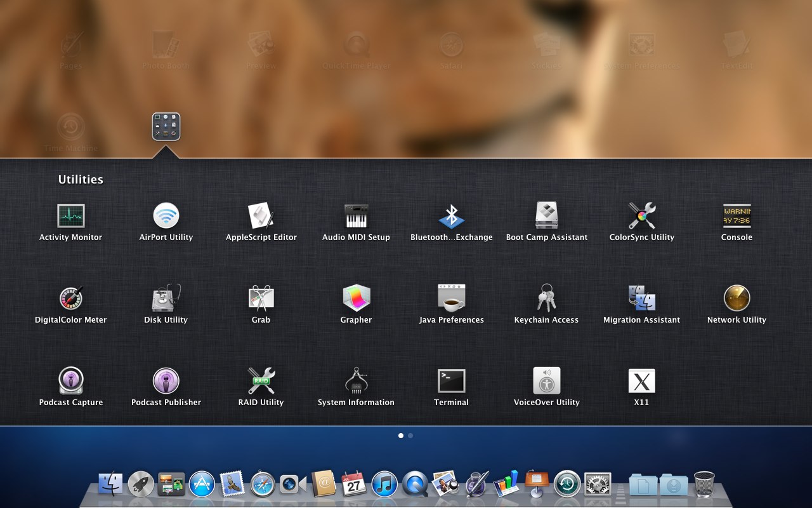Launch App Store from the Dock
812x508 pixels.
(202, 485)
